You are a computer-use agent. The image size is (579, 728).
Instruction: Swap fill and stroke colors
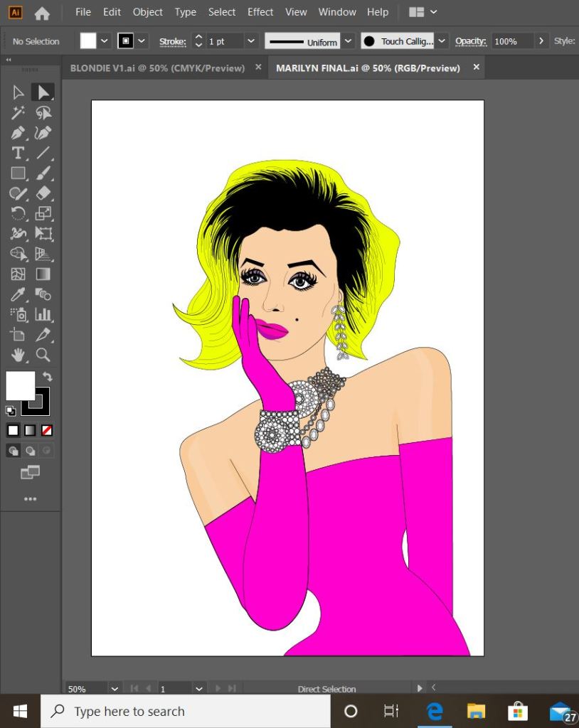click(47, 376)
